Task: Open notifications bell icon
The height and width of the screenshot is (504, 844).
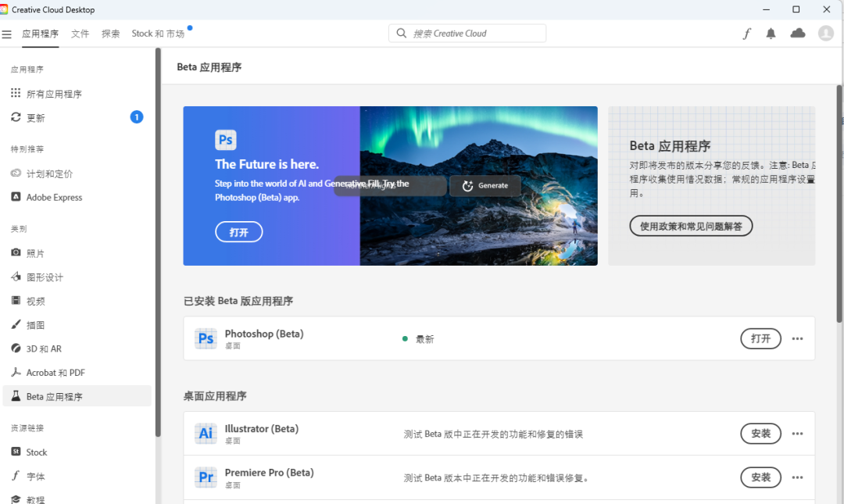Action: [771, 34]
